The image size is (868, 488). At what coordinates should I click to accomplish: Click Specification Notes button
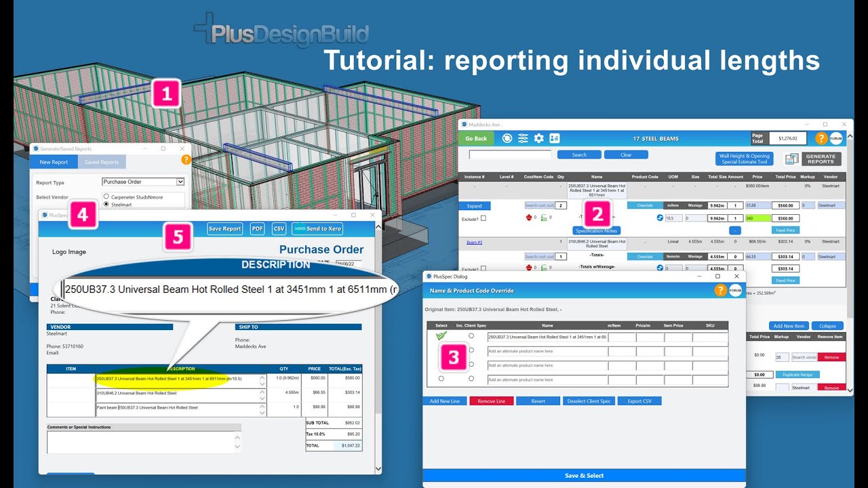[x=597, y=231]
